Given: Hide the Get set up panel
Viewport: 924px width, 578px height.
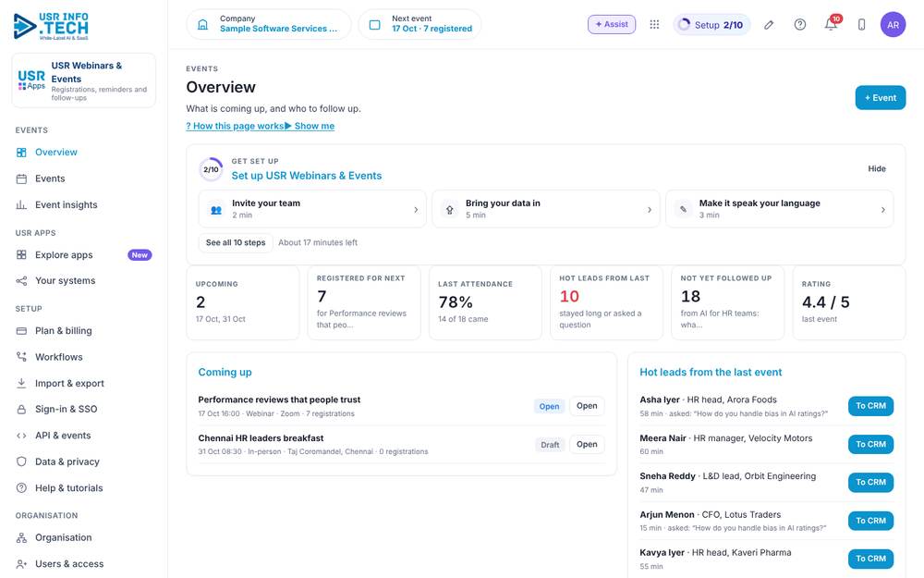Looking at the screenshot, I should 877,168.
